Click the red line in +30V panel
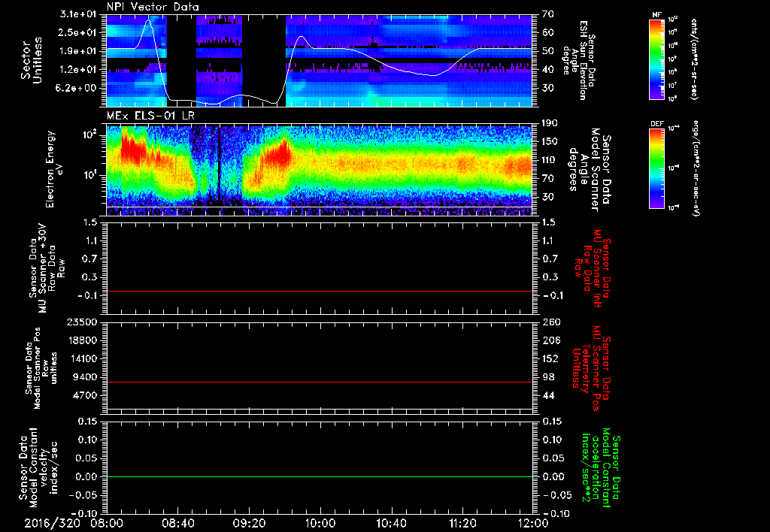Screen dimensions: 770x532 [319, 291]
